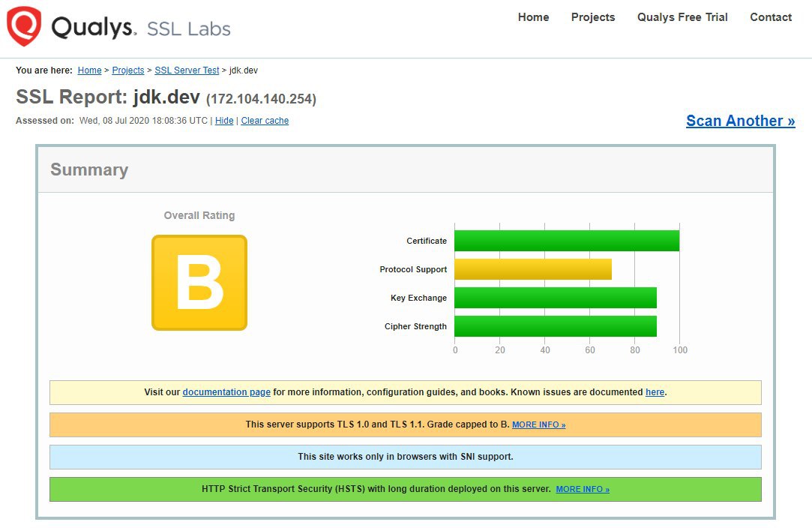The height and width of the screenshot is (528, 812).
Task: Click the Hide link
Action: [224, 121]
